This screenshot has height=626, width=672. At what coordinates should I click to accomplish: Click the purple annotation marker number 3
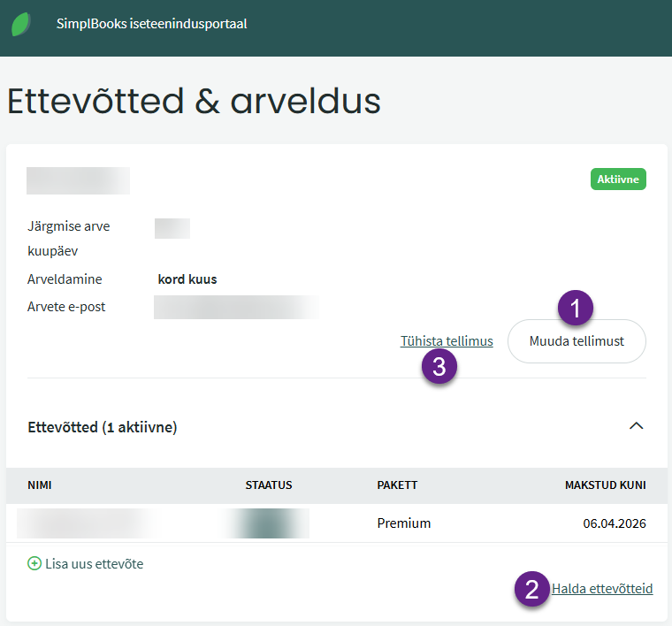[439, 365]
